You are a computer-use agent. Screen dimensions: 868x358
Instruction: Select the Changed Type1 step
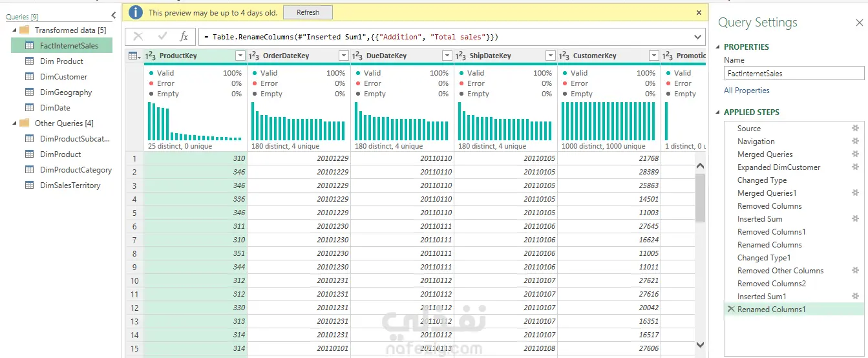(764, 258)
